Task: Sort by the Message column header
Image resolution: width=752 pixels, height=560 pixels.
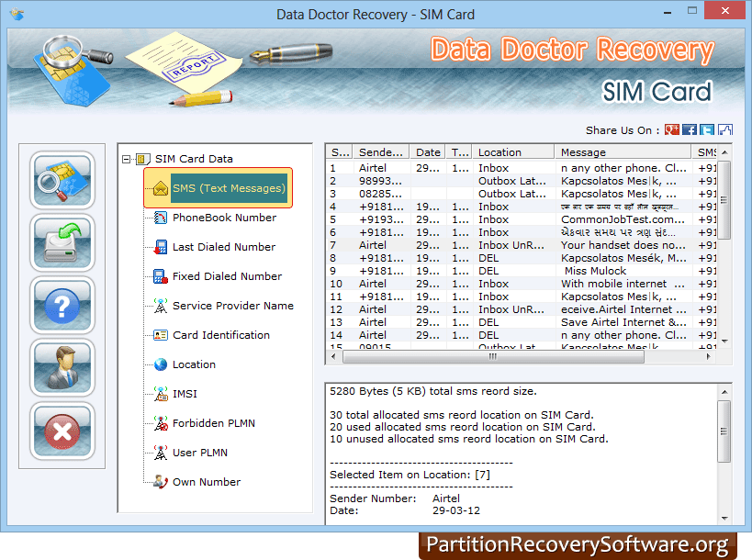Action: pyautogui.click(x=623, y=152)
